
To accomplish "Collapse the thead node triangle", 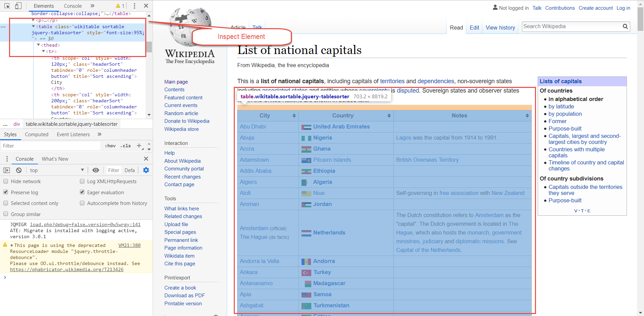I will [39, 45].
